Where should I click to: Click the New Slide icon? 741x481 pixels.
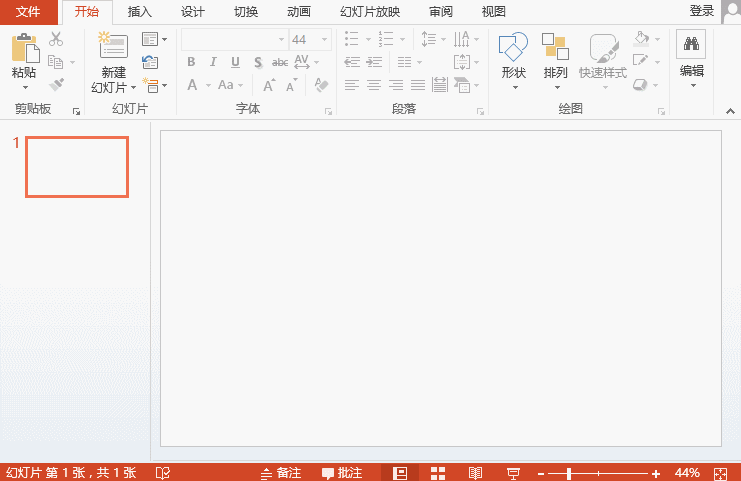coord(113,47)
